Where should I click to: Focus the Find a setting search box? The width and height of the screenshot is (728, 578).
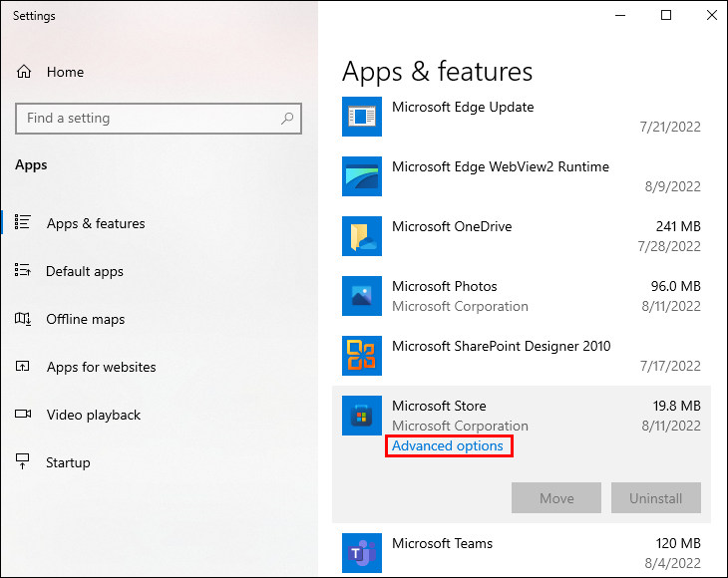click(159, 119)
